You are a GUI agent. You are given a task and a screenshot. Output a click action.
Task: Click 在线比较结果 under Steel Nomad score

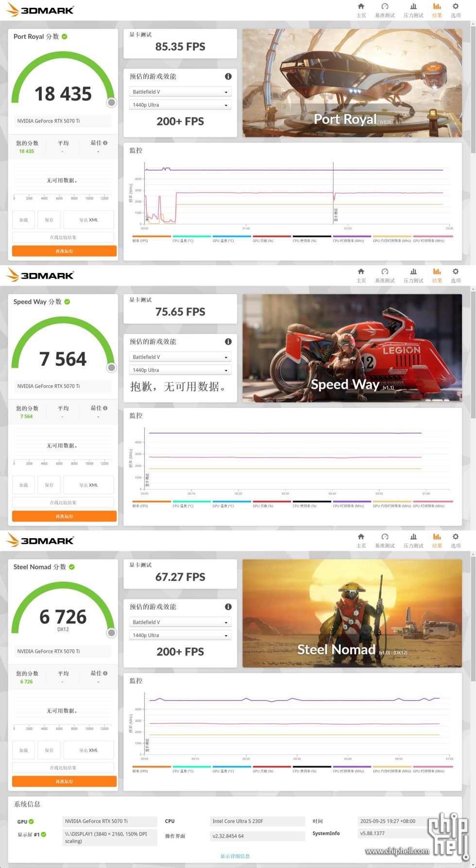pyautogui.click(x=63, y=768)
